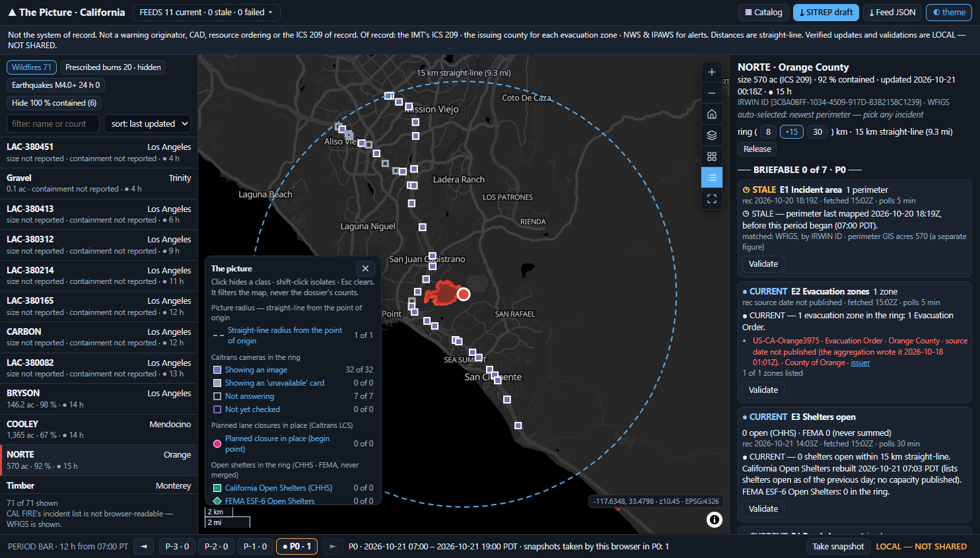Zoom out on the map
Screen dimensions: 980x558
coord(711,93)
